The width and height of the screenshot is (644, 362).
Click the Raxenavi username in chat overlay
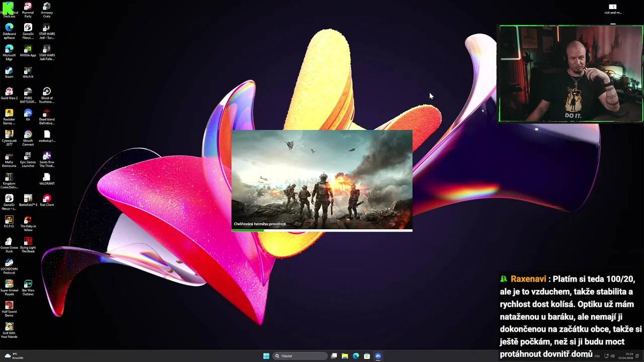coord(528,279)
